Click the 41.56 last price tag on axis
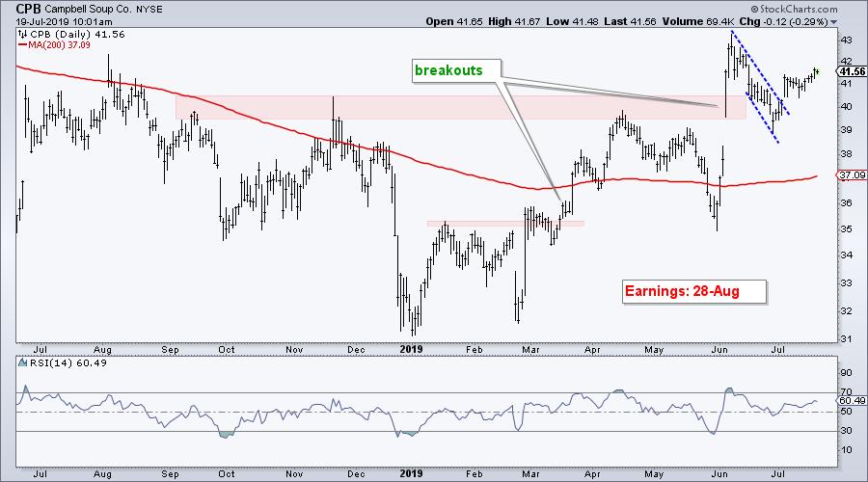This screenshot has height=482, width=868. 852,71
